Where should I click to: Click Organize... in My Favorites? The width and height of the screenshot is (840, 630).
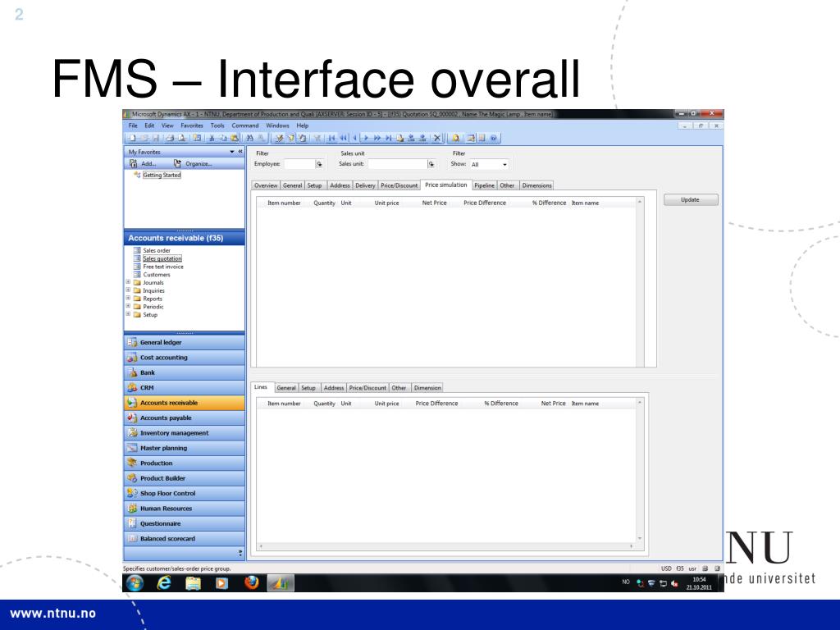tap(193, 163)
